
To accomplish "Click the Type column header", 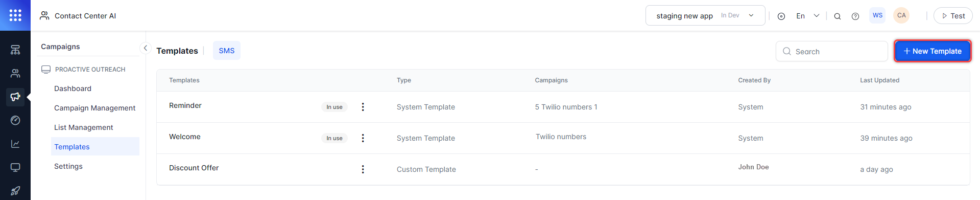I will tap(404, 80).
